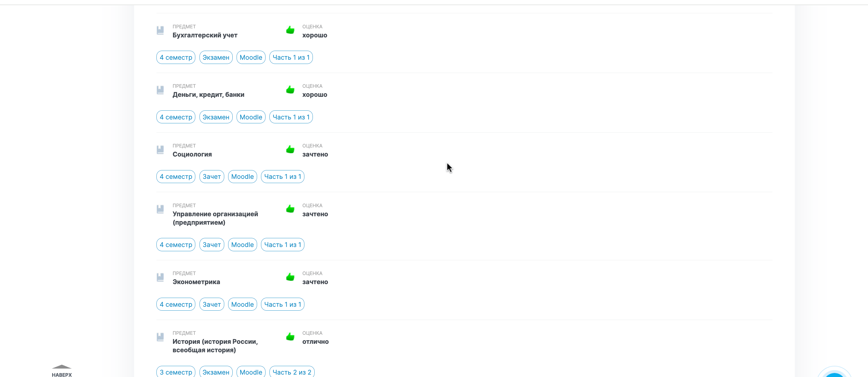The width and height of the screenshot is (868, 377).
Task: Click the отлично grade for История
Action: click(x=315, y=342)
